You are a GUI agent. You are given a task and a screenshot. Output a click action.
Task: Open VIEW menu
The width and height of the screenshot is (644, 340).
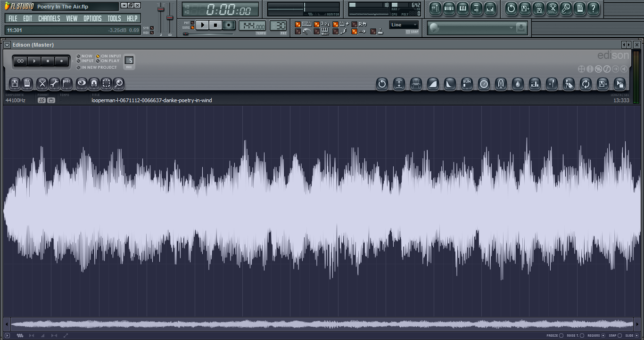(x=72, y=19)
